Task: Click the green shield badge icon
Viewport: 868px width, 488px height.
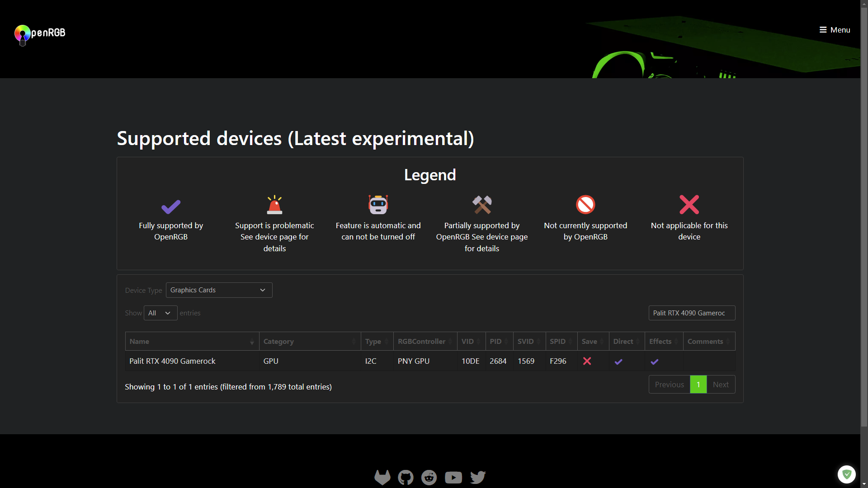Action: [x=846, y=474]
